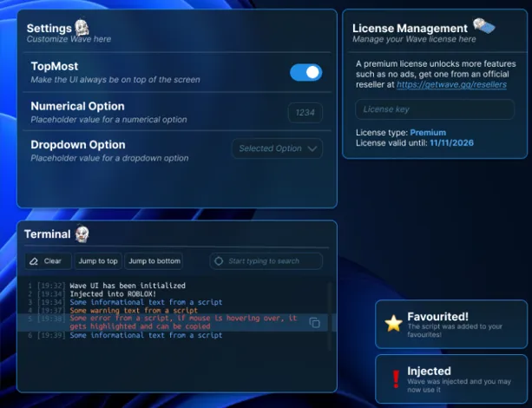Click the Injected notification card
The height and width of the screenshot is (408, 532).
[x=450, y=378]
